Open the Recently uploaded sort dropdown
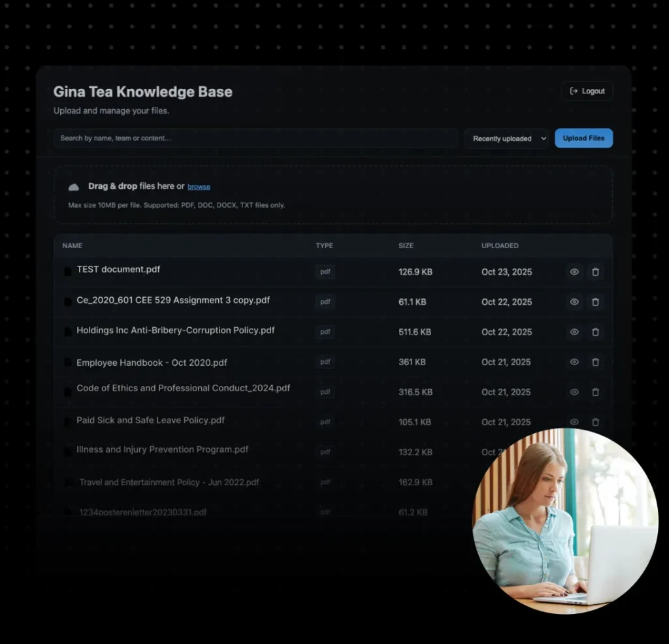 [506, 138]
